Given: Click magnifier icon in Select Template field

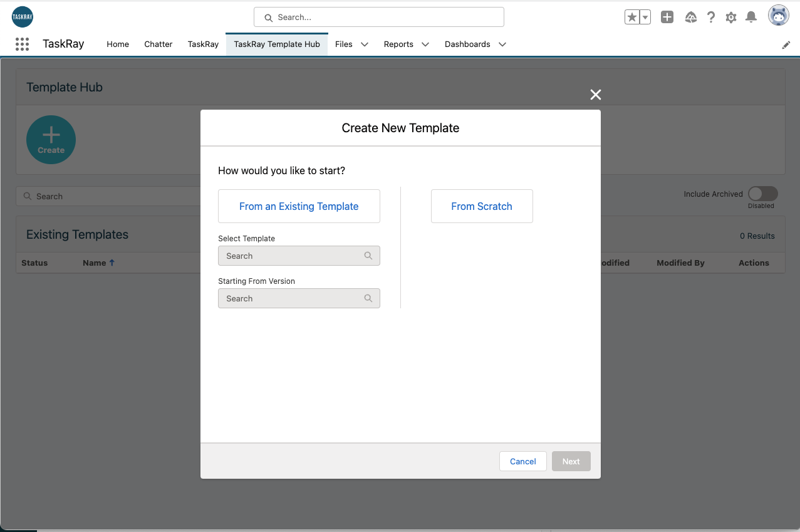Looking at the screenshot, I should click(x=368, y=256).
